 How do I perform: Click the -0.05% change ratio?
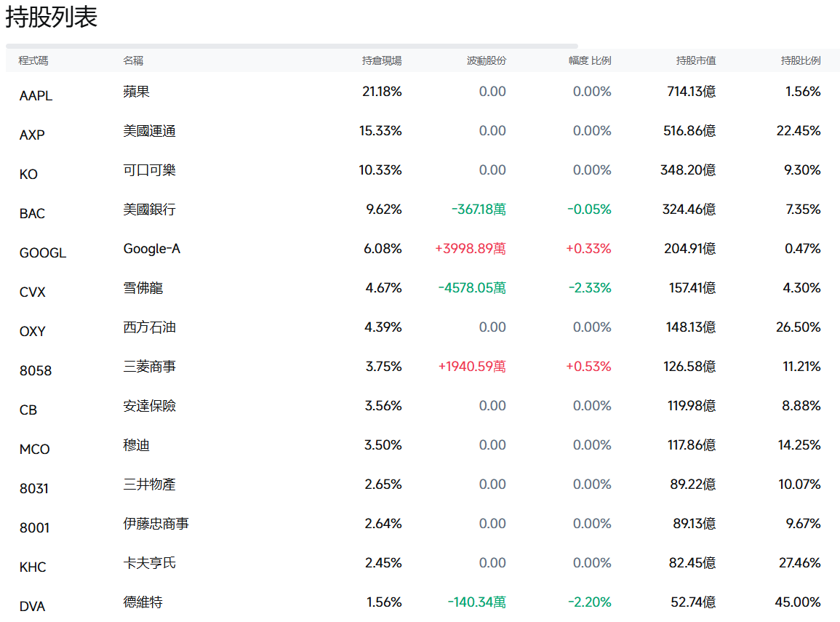point(589,210)
